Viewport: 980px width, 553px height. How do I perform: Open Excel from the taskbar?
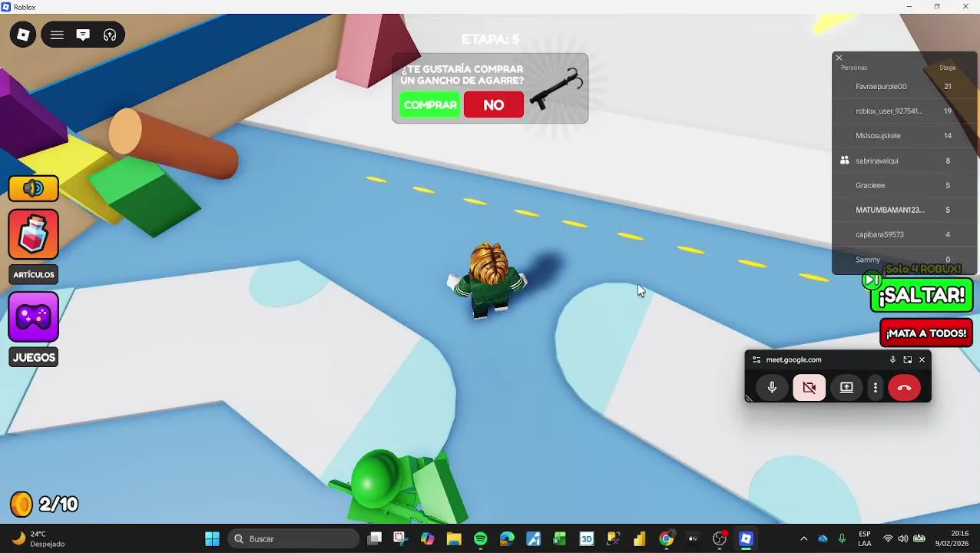pyautogui.click(x=560, y=538)
